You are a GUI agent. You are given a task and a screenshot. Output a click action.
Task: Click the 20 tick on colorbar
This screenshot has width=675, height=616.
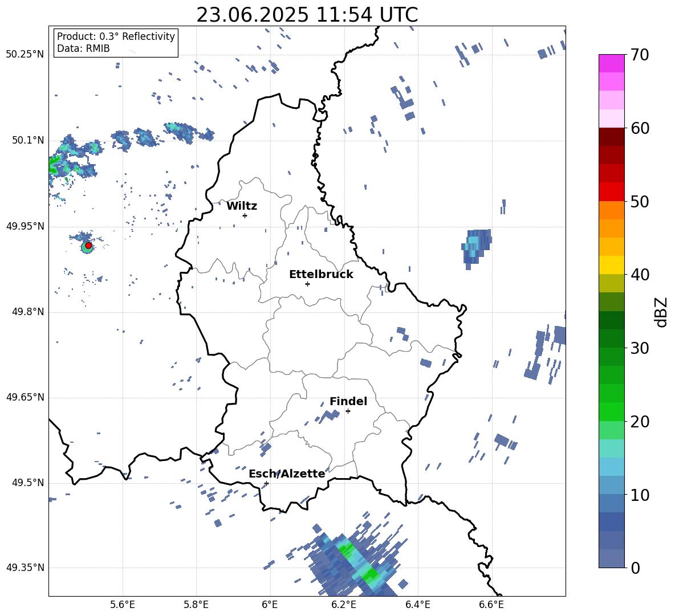pos(640,421)
